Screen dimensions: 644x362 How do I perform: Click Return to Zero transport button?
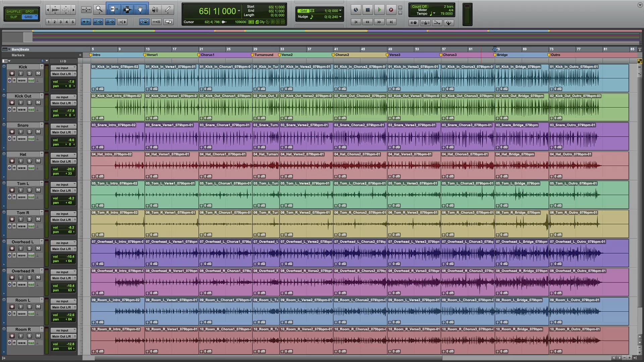[356, 22]
